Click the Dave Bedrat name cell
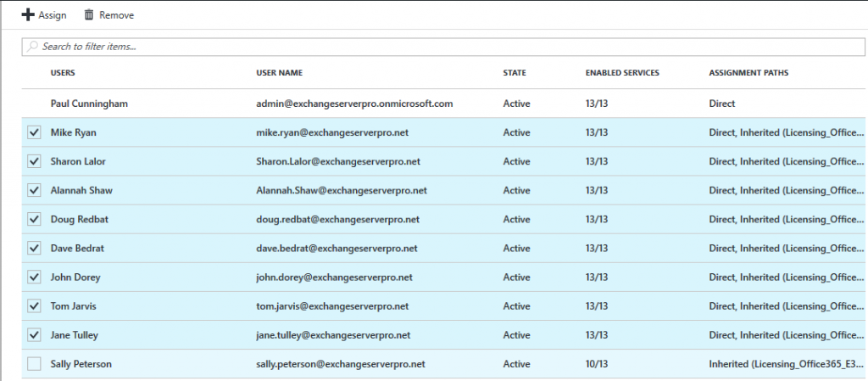 tap(77, 248)
